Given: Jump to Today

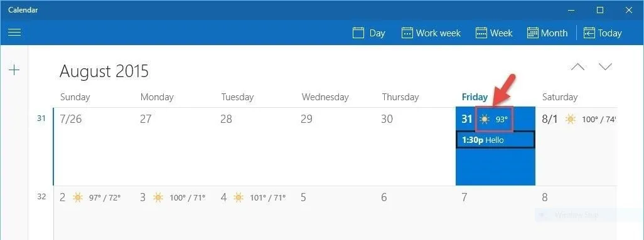Looking at the screenshot, I should coord(603,33).
